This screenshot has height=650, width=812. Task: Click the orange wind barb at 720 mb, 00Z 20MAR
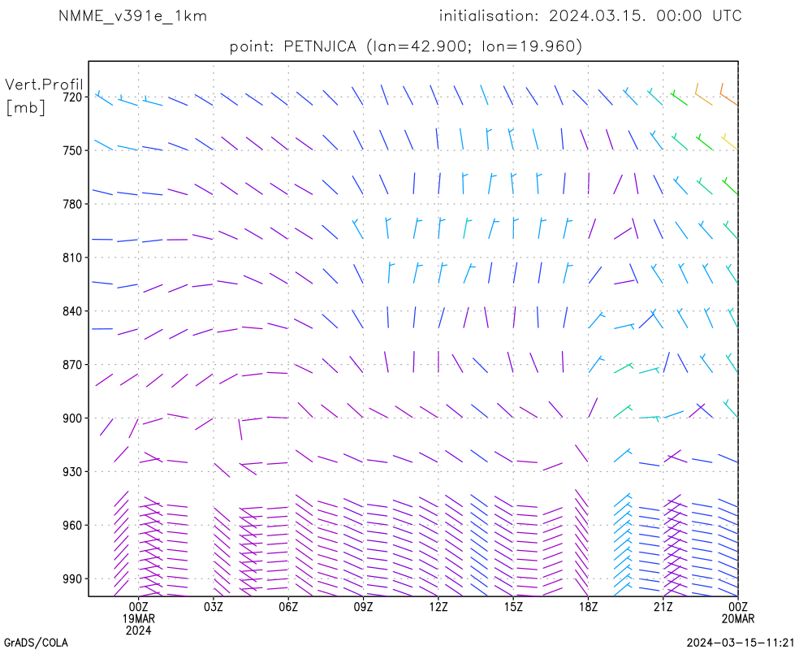728,94
